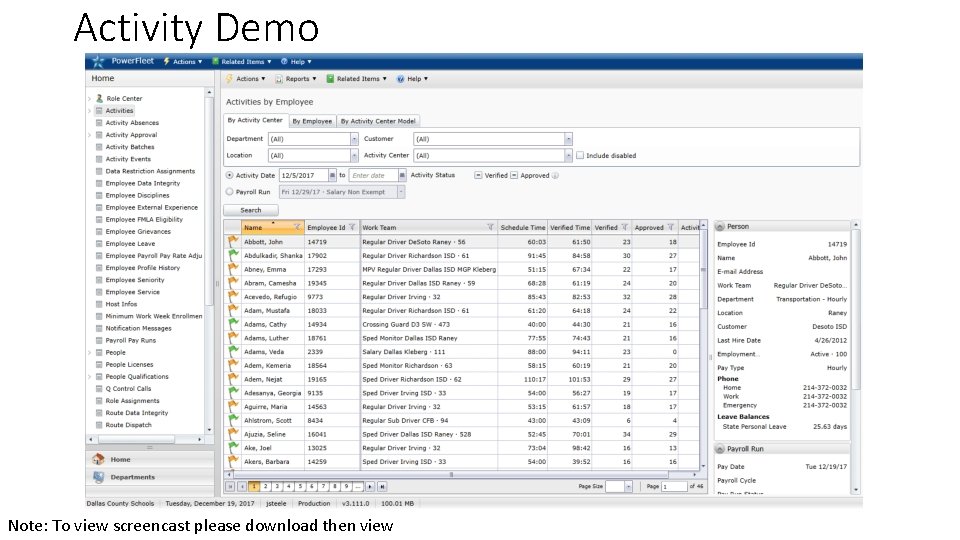Open the top bar Actions menu
The width and height of the screenshot is (960, 540).
tap(183, 62)
